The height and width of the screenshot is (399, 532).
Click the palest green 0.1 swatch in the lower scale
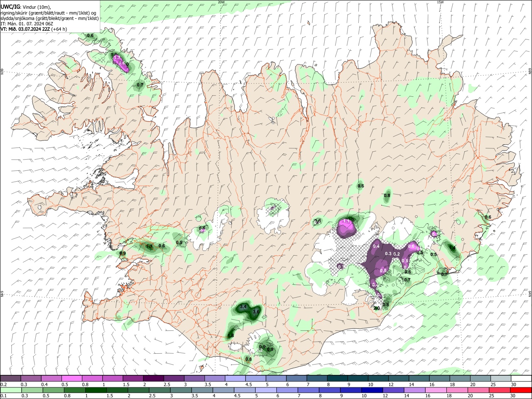pyautogui.click(x=11, y=390)
